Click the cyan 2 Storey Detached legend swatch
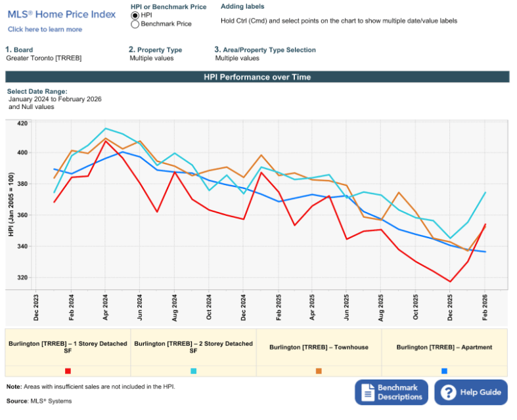 click(x=193, y=371)
